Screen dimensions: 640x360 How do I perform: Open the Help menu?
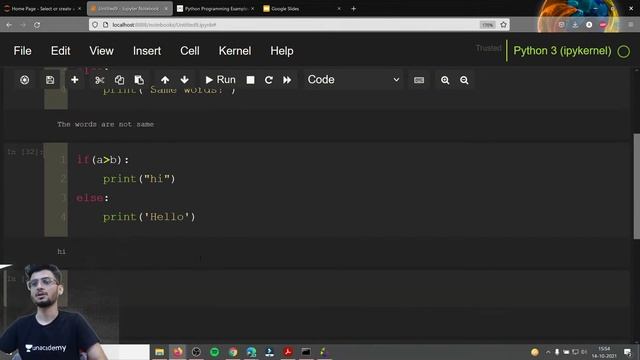282,51
